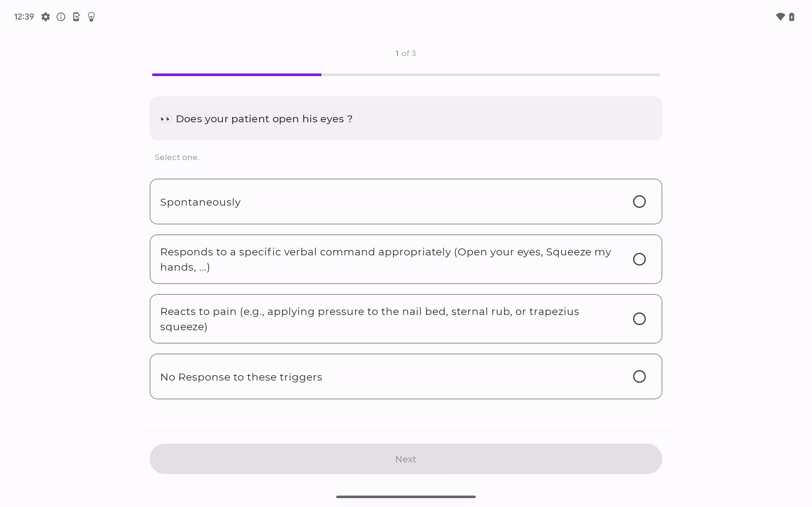
Task: Tap the eyes emoji in question
Action: coord(166,119)
